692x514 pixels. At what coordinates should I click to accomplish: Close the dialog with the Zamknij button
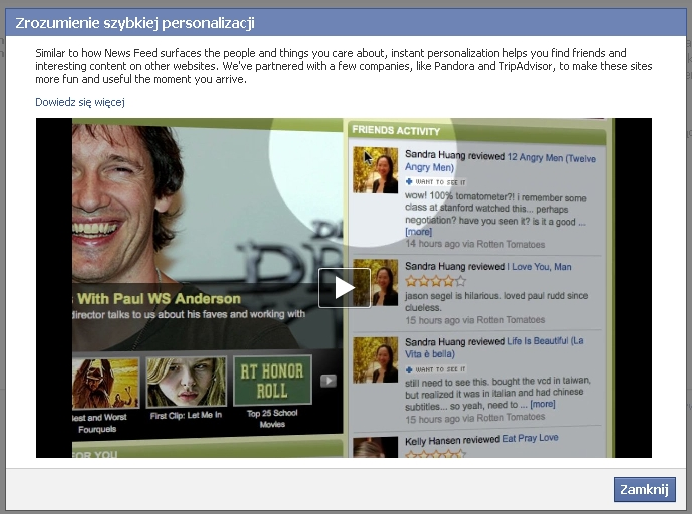pos(644,489)
